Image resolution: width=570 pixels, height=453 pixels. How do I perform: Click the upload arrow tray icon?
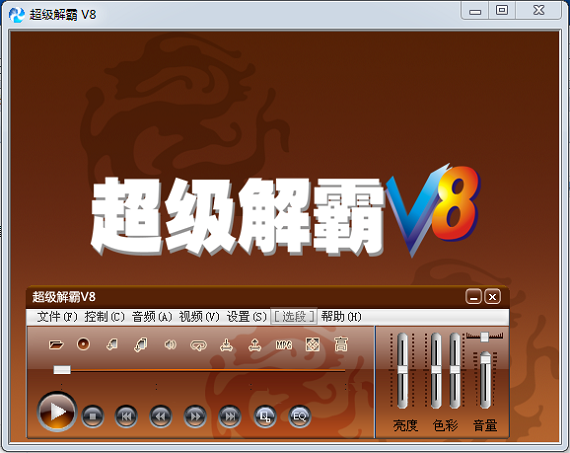[x=255, y=345]
